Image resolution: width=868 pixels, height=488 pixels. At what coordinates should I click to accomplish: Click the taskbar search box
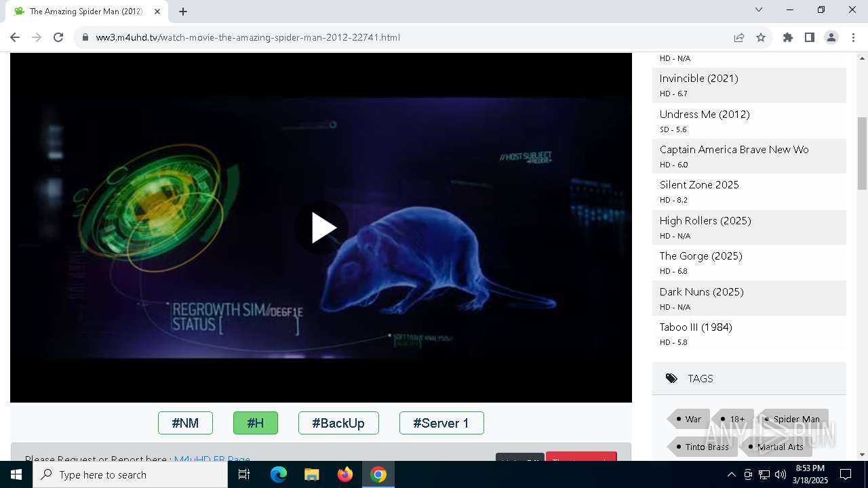point(130,474)
